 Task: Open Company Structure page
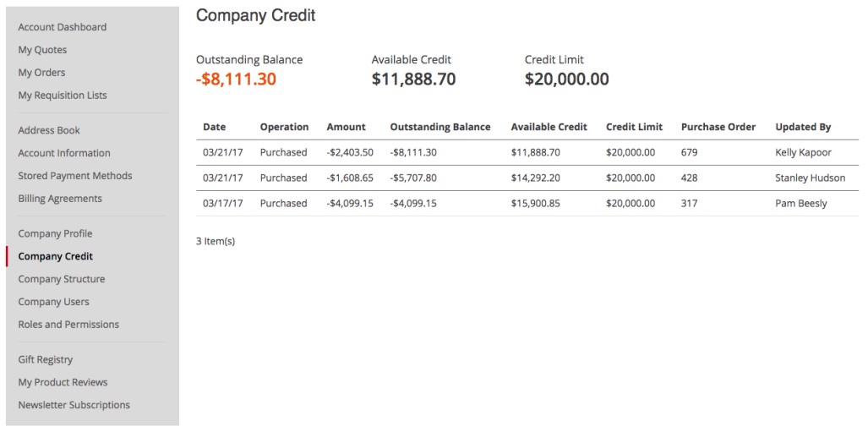pyautogui.click(x=62, y=279)
